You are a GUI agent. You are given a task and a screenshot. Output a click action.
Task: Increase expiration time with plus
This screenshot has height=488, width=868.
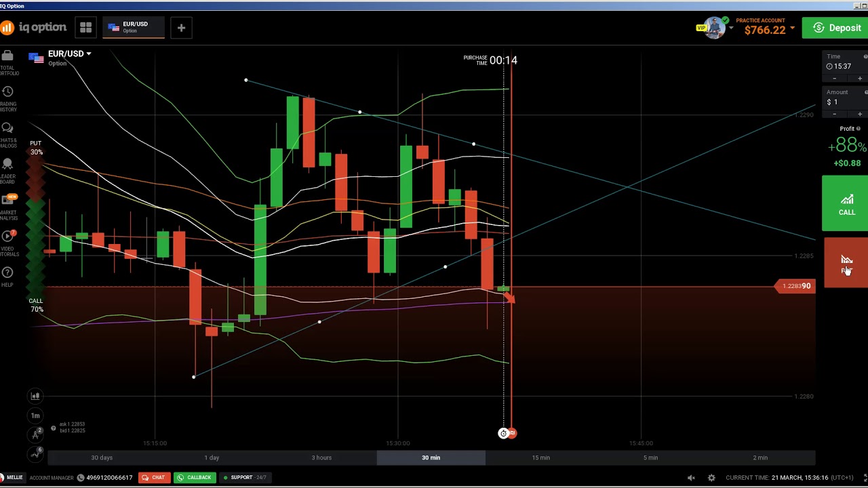(x=860, y=79)
